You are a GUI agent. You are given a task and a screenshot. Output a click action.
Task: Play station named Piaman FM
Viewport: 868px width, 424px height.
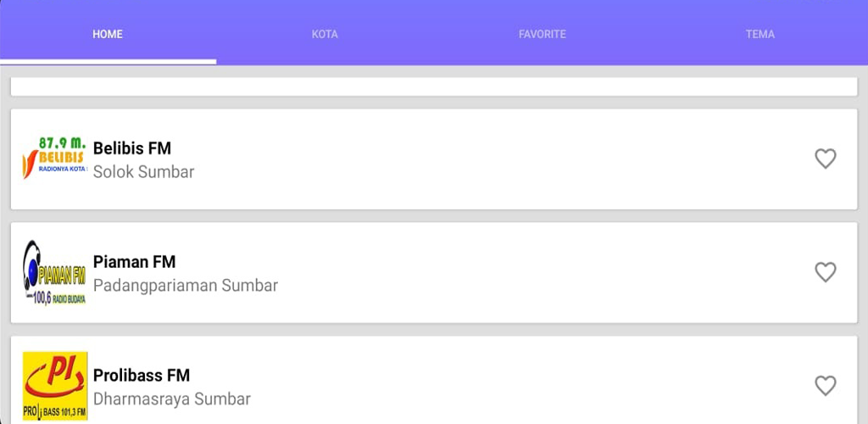click(x=134, y=261)
